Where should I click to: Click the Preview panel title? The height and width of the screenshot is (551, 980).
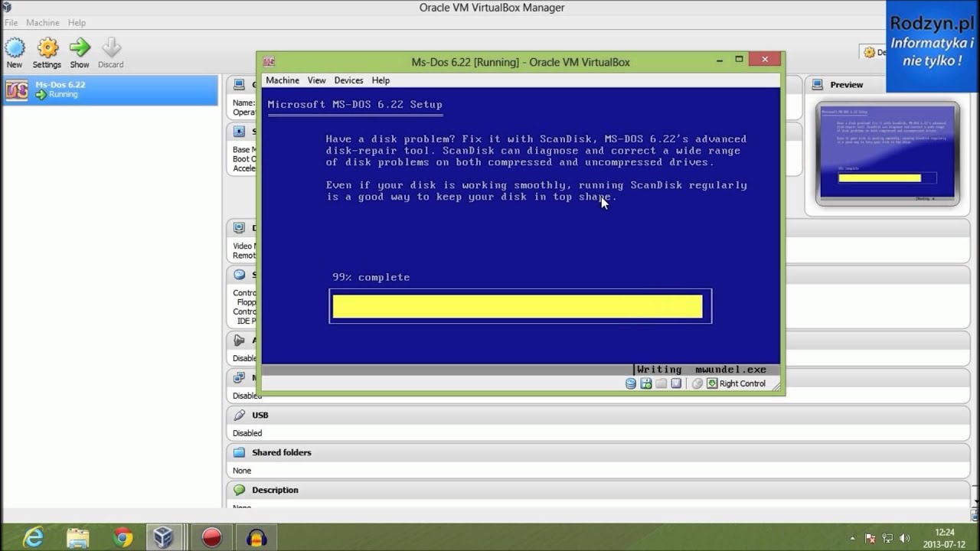847,84
